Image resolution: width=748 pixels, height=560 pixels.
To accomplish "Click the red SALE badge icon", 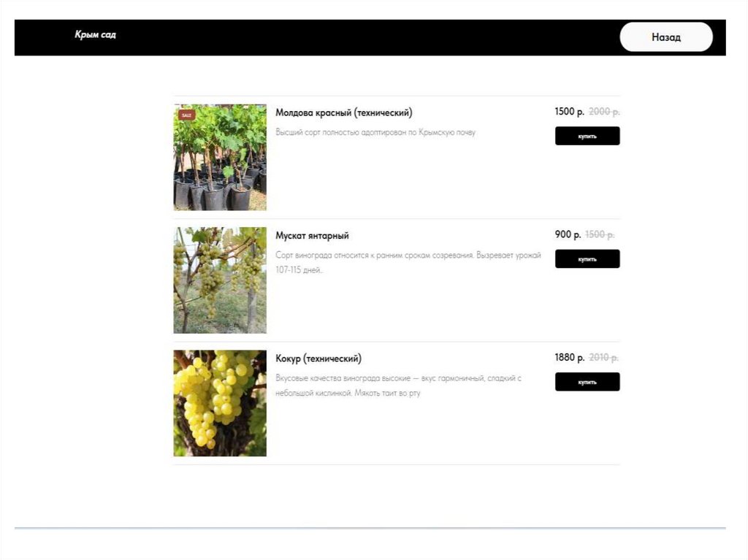I will point(186,115).
